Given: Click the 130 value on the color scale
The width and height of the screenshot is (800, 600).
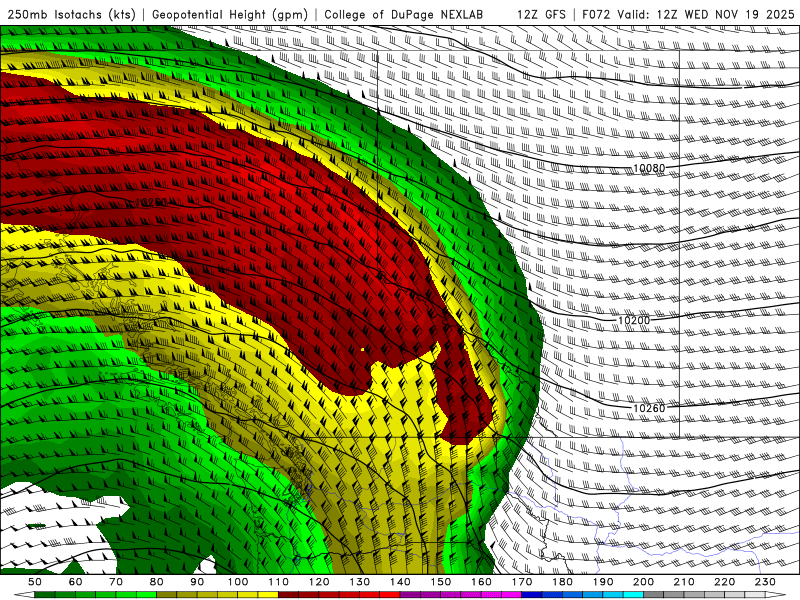Looking at the screenshot, I should point(360,582).
